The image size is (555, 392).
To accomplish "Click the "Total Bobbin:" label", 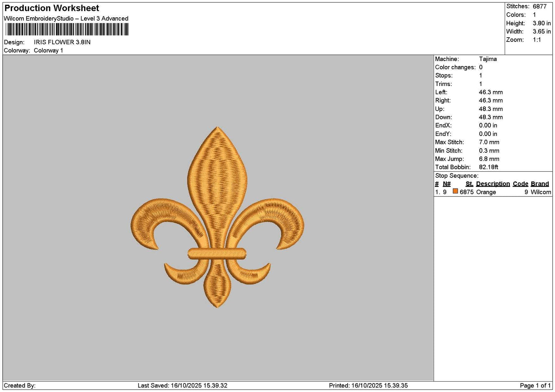I will click(x=453, y=167).
